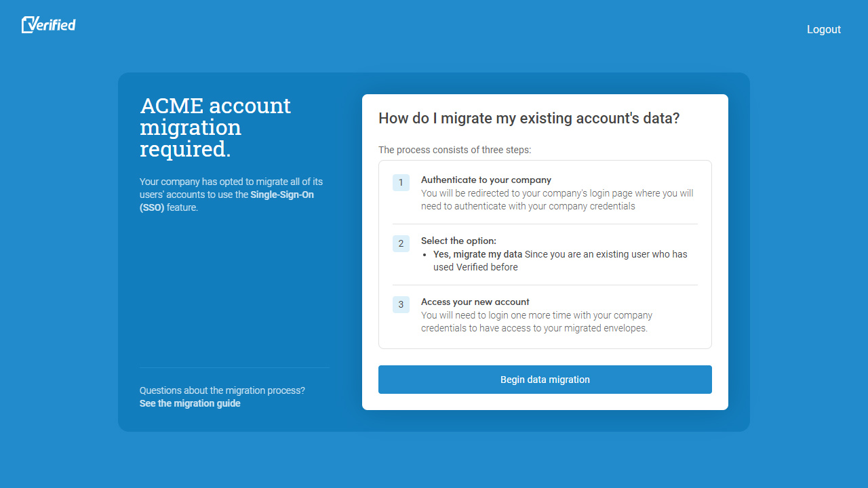This screenshot has height=488, width=868.
Task: Click 'Questions about the migration process?' text
Action: coord(222,390)
